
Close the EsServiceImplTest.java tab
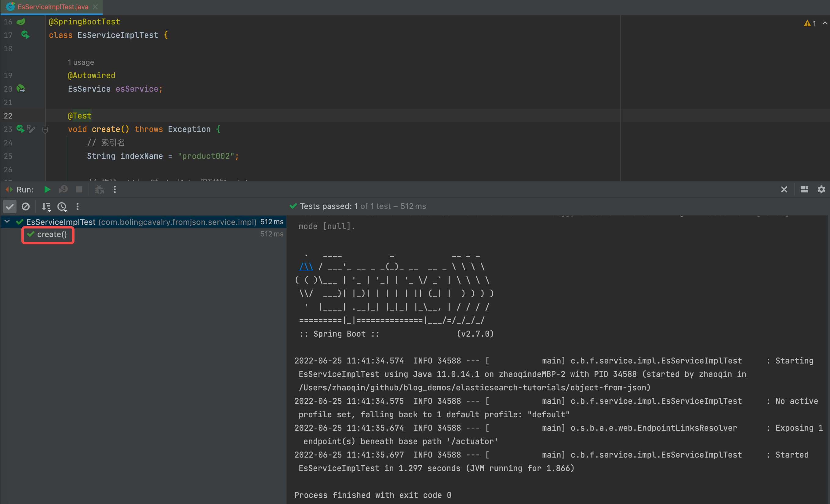pyautogui.click(x=95, y=7)
